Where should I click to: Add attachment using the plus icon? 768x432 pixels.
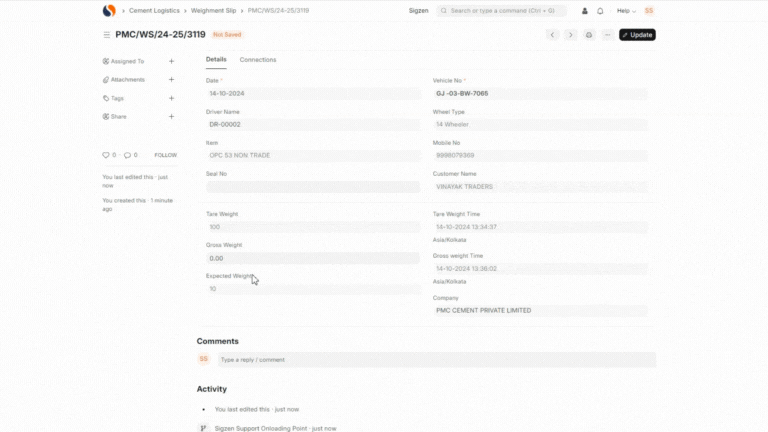pyautogui.click(x=171, y=80)
